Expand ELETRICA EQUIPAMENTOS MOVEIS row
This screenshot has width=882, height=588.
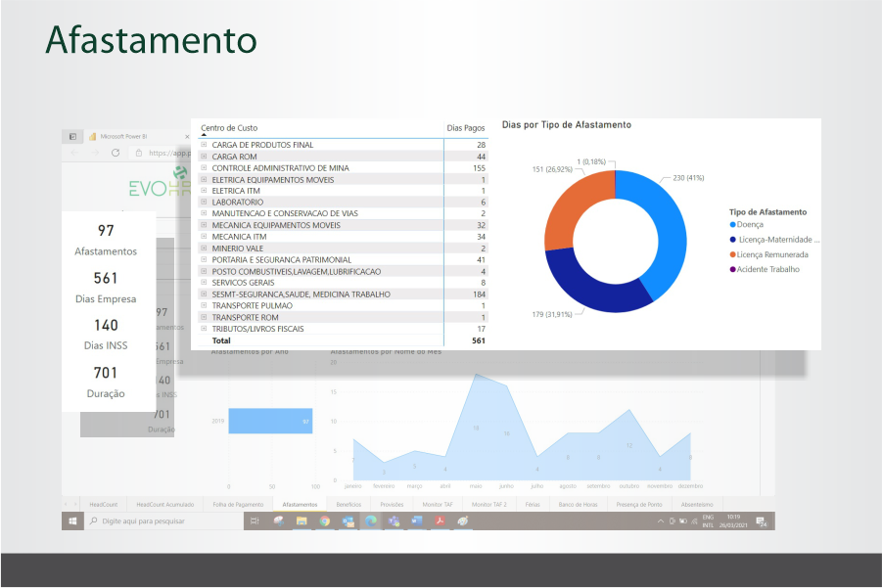[x=205, y=179]
